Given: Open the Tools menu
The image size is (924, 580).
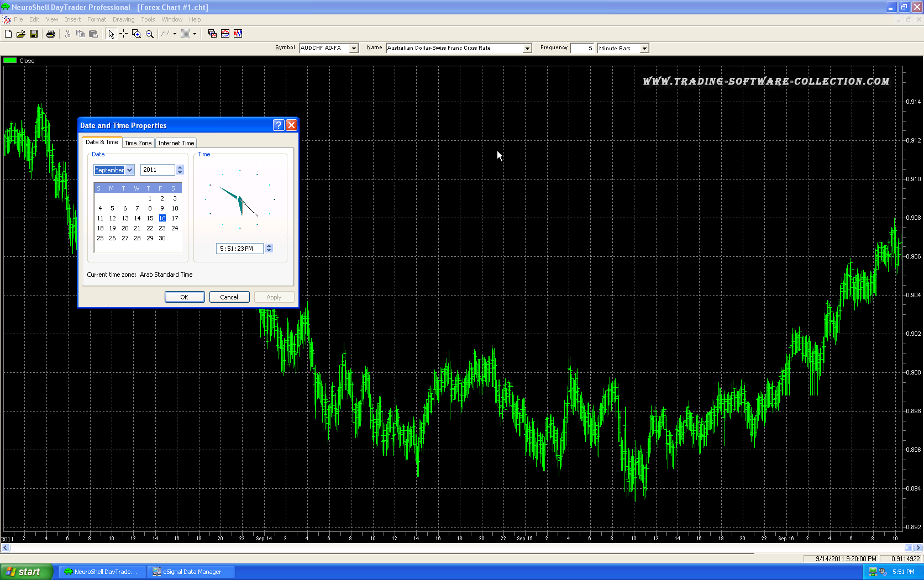Looking at the screenshot, I should tap(148, 19).
